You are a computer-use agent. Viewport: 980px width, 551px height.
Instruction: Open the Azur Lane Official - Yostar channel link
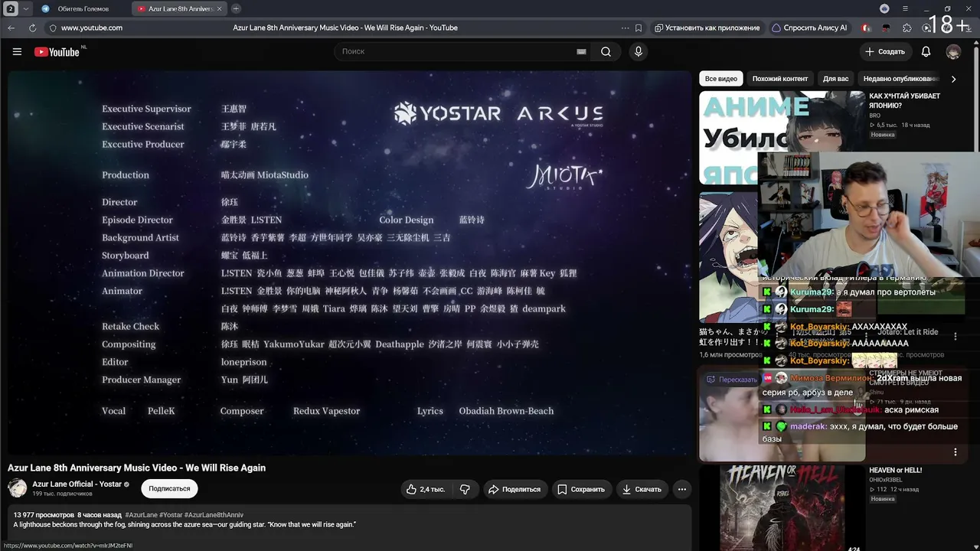point(77,484)
